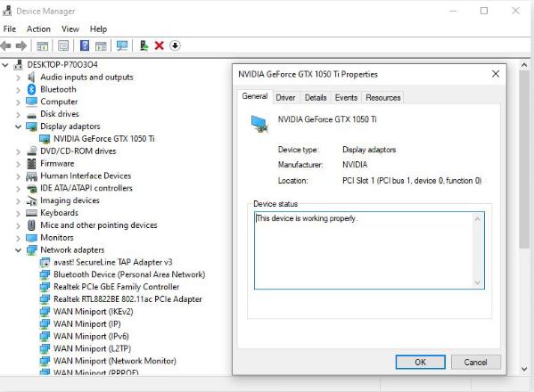Expand the Imaging devices node
534x392 pixels.
[x=18, y=201]
